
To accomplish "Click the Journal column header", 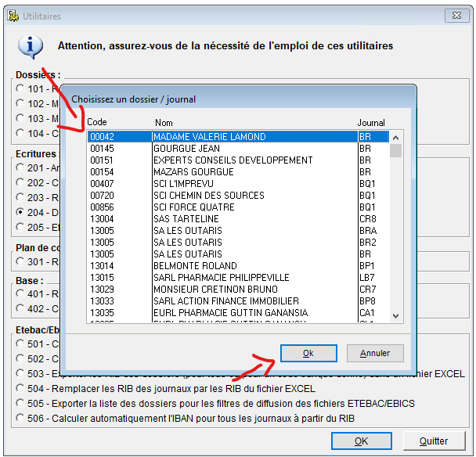I will click(x=371, y=122).
